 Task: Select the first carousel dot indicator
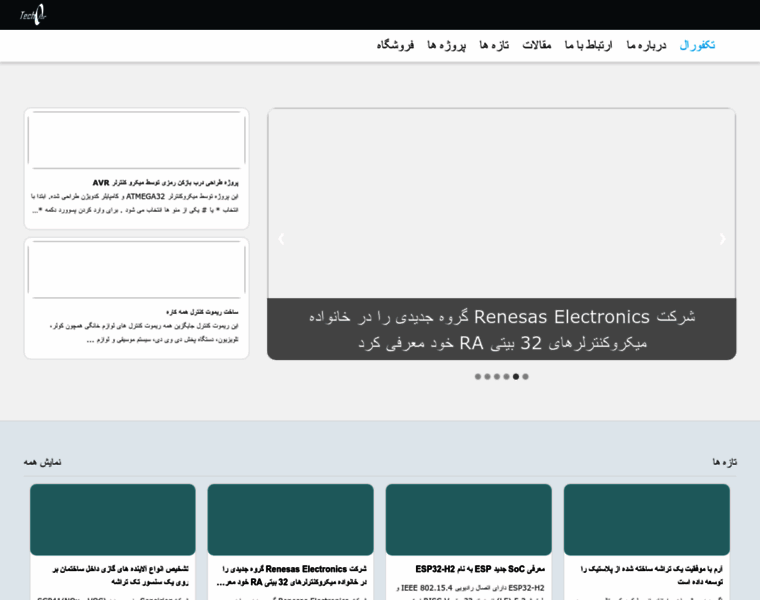(478, 377)
